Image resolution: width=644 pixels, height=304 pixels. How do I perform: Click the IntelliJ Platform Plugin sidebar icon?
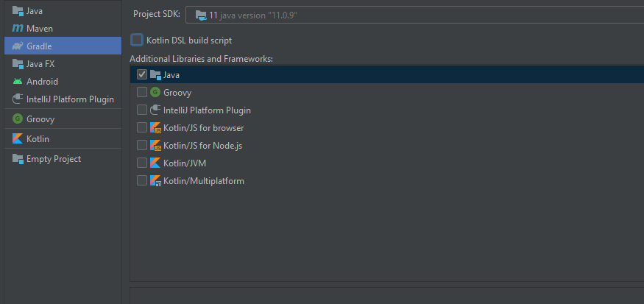[x=18, y=99]
